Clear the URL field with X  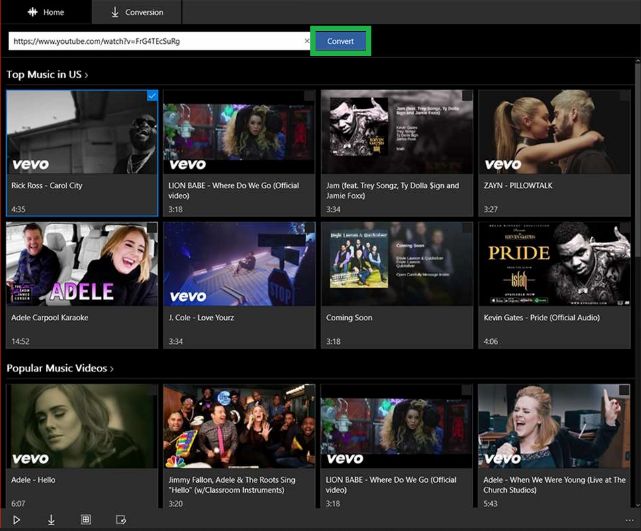[307, 41]
